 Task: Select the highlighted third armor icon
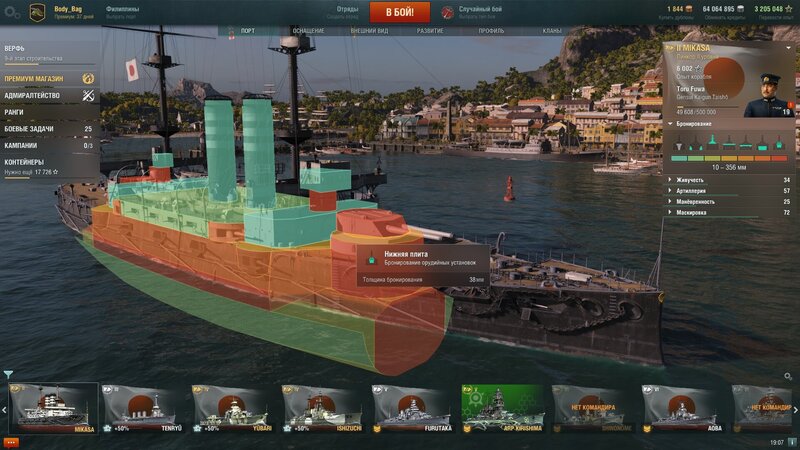pyautogui.click(x=712, y=142)
